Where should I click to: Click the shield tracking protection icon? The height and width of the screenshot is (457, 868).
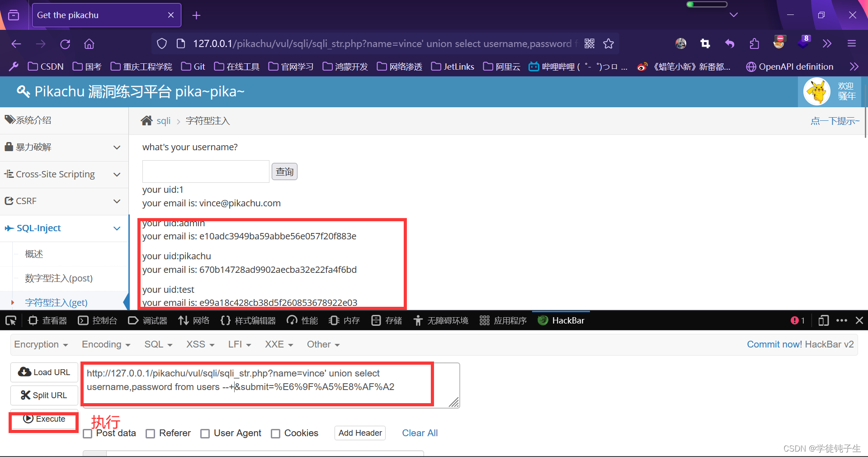[162, 43]
